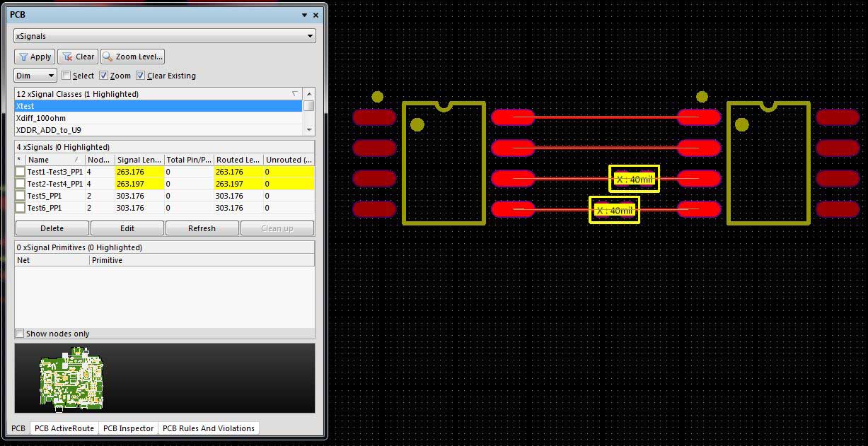Open the PCB Rules And Violations tab
Viewport: 868px width, 446px height.
coord(208,428)
